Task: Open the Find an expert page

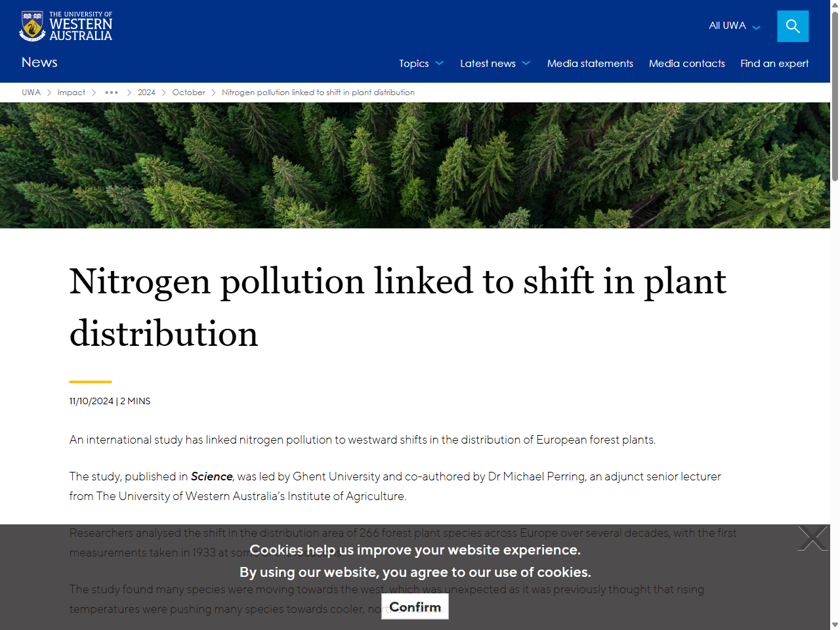Action: tap(774, 64)
